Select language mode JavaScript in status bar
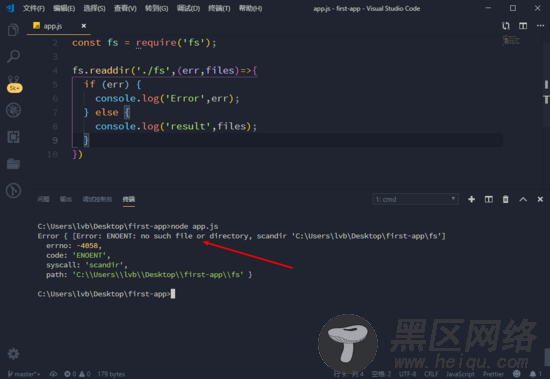This screenshot has width=550, height=379. [460, 374]
